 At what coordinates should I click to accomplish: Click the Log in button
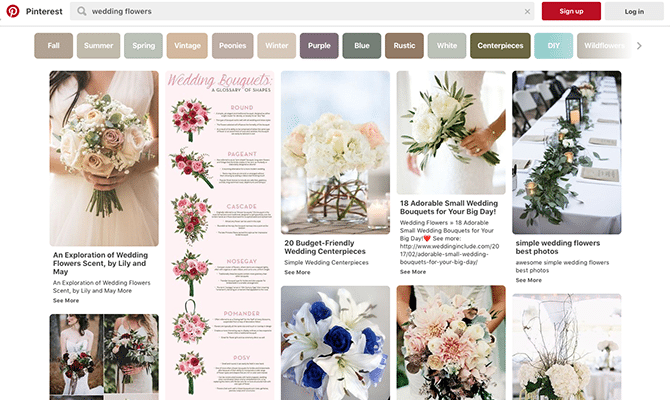tap(634, 12)
